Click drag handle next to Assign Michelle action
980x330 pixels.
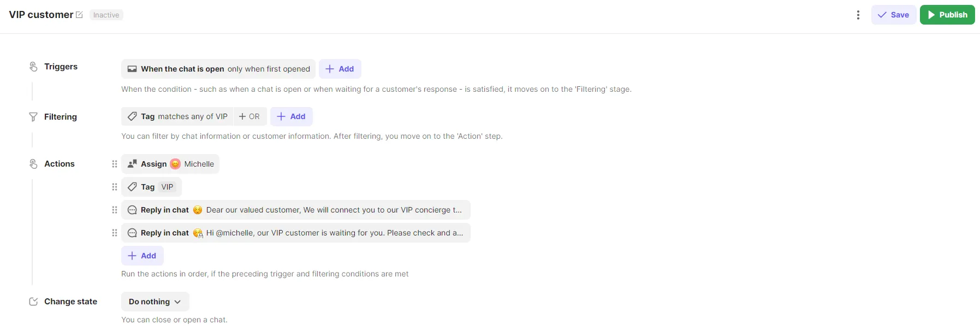115,164
